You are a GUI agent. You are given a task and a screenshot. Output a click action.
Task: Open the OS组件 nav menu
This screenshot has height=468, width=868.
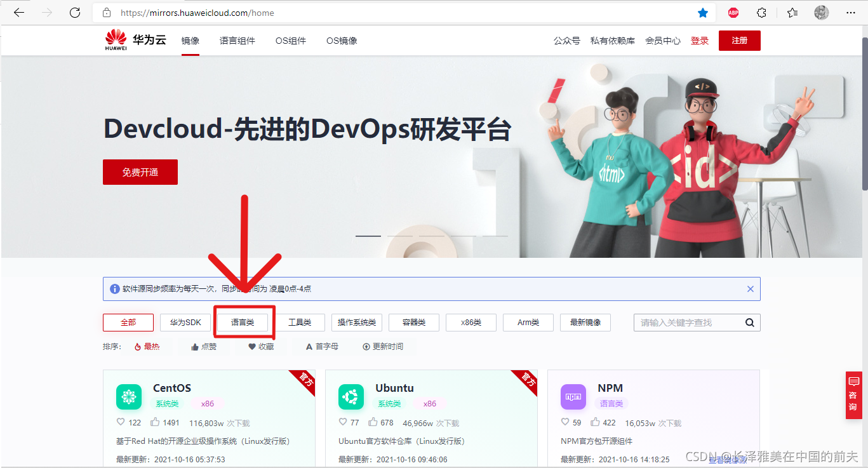291,41
